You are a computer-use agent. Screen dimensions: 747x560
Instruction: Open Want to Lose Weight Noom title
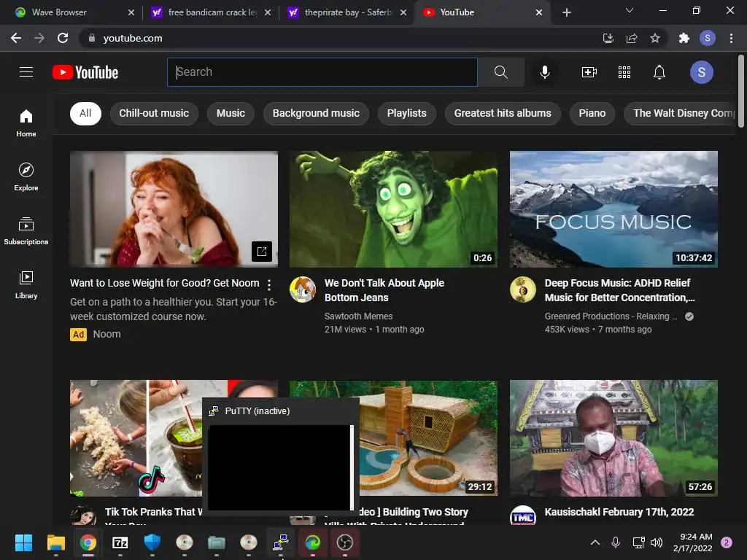[165, 283]
